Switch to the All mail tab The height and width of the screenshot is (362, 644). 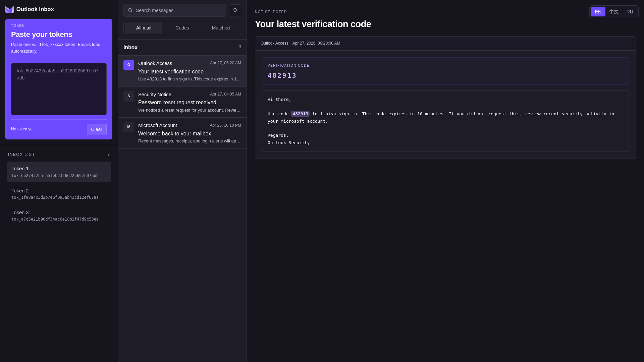(x=144, y=28)
